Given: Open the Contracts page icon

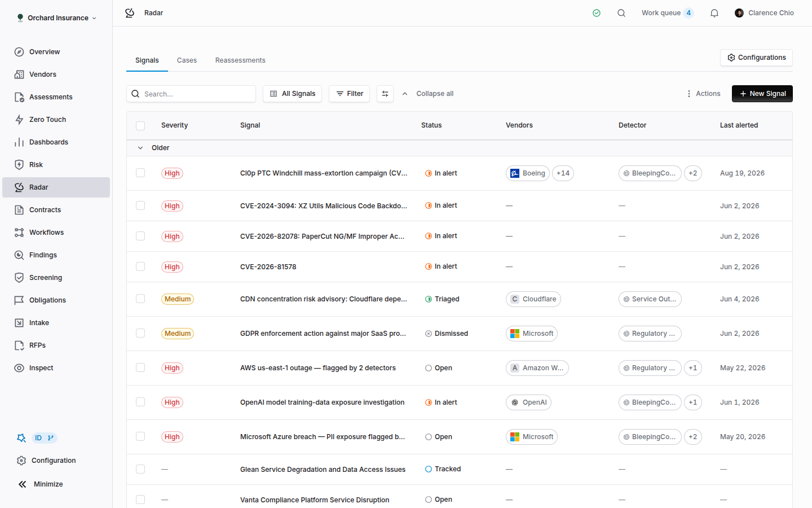Looking at the screenshot, I should (19, 210).
